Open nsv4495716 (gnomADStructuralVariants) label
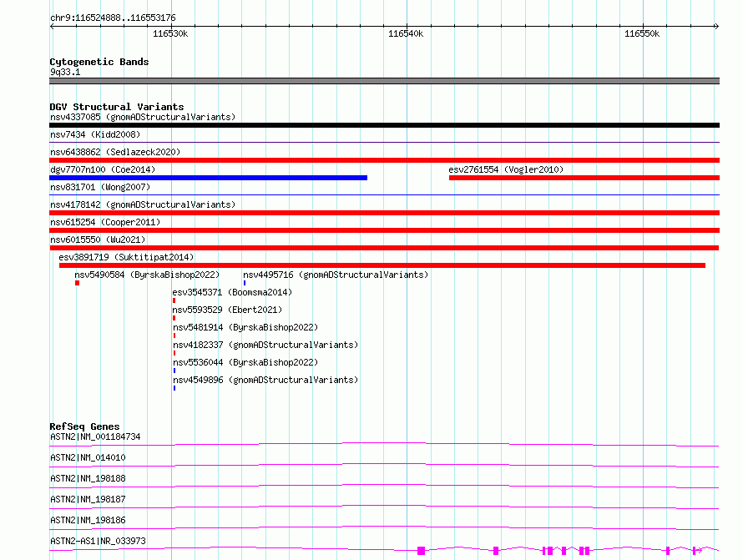Image resolution: width=743 pixels, height=560 pixels. click(336, 275)
